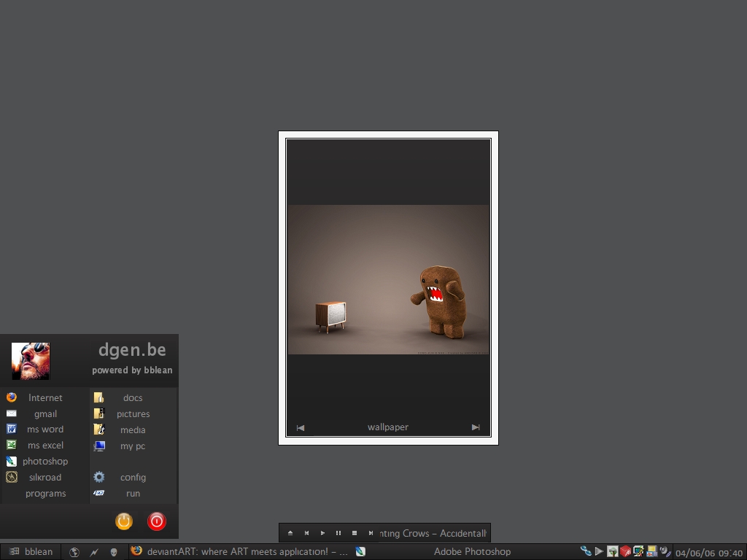Skip to previous track in the player
Viewport: 747px width, 560px height.
click(x=306, y=533)
